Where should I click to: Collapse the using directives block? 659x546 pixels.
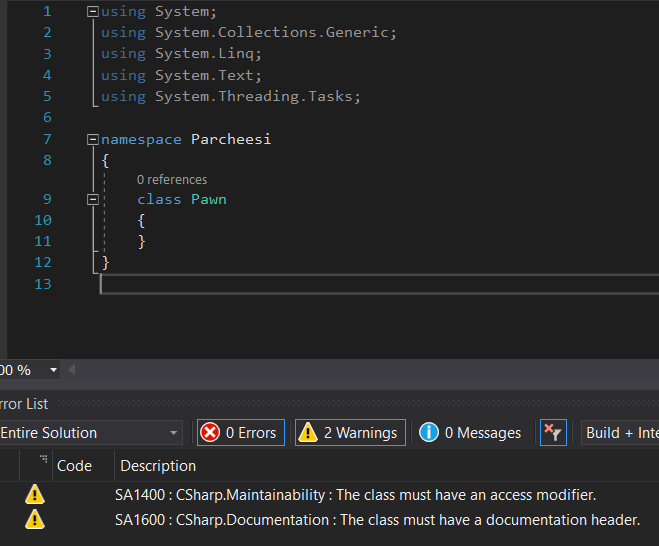click(x=93, y=12)
